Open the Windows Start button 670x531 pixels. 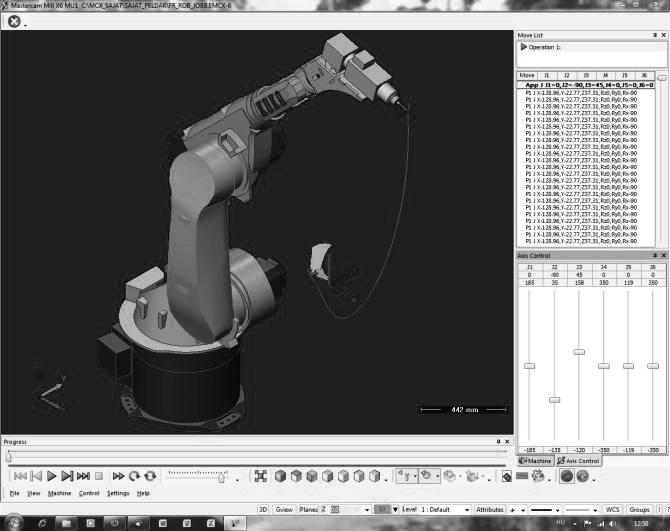(x=13, y=523)
